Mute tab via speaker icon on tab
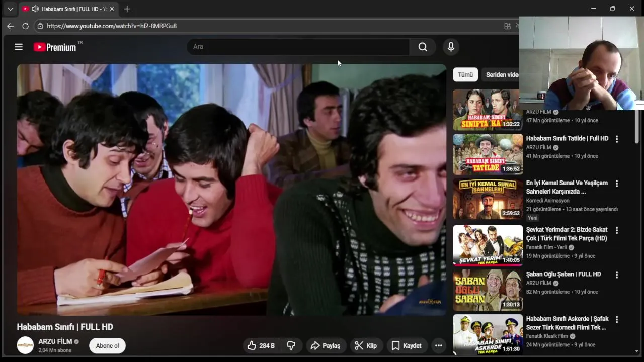Viewport: 644px width, 362px height. coord(35,9)
